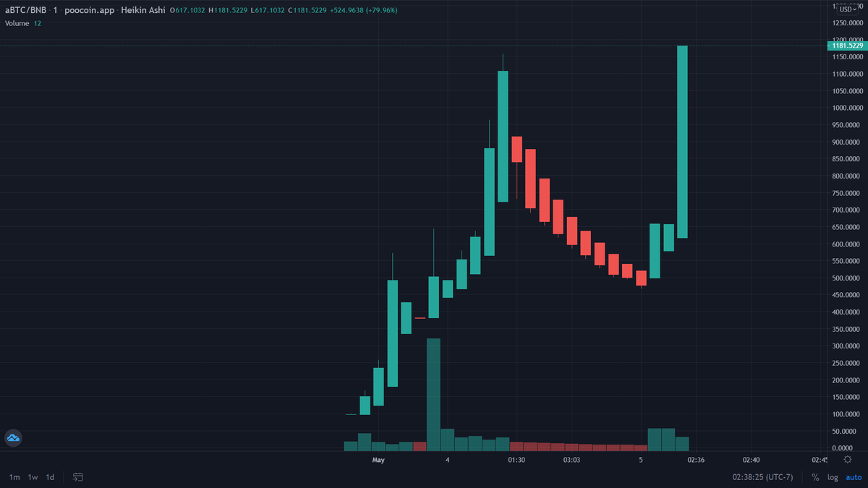This screenshot has height=488, width=868.
Task: Click the poocoin.app source label
Action: (89, 10)
